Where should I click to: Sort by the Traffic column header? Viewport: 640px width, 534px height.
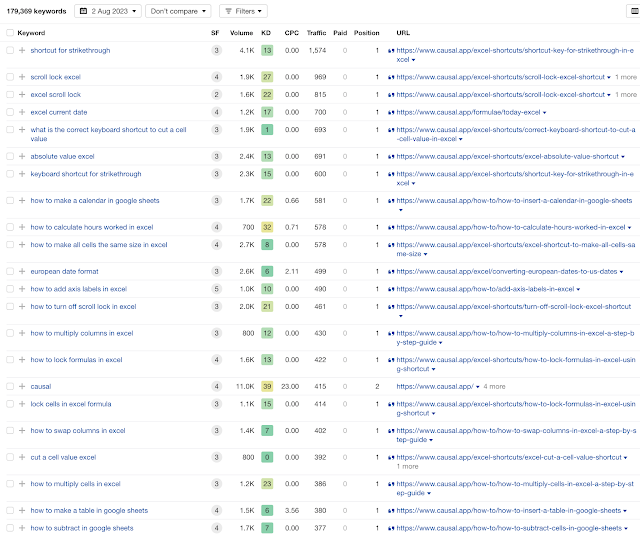pos(316,33)
